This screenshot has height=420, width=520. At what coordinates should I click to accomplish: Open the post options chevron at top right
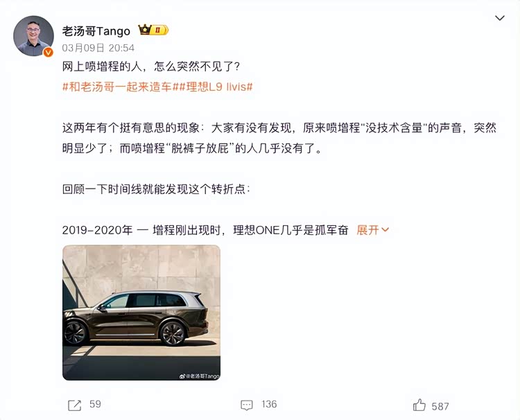[500, 18]
